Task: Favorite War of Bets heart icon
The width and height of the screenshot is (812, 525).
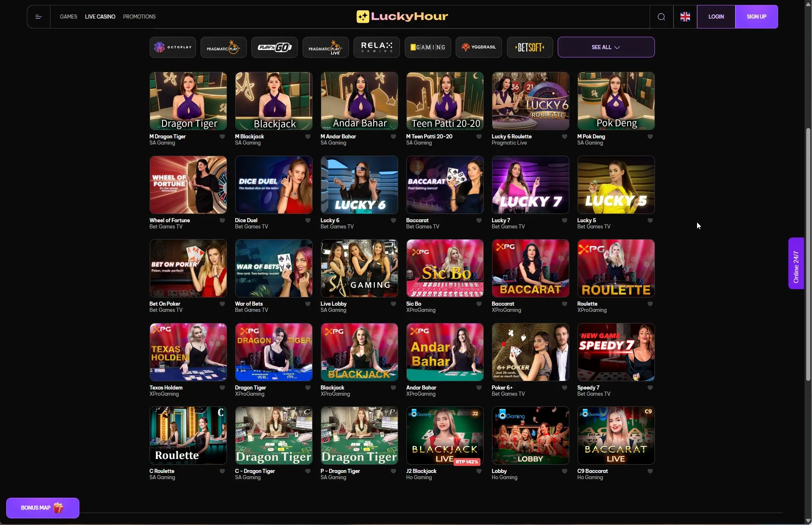Action: (308, 304)
